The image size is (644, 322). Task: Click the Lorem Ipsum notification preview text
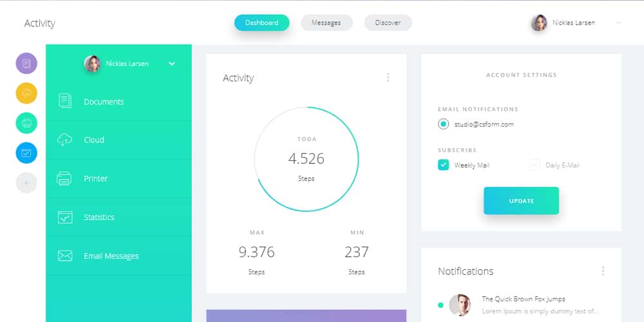point(540,311)
